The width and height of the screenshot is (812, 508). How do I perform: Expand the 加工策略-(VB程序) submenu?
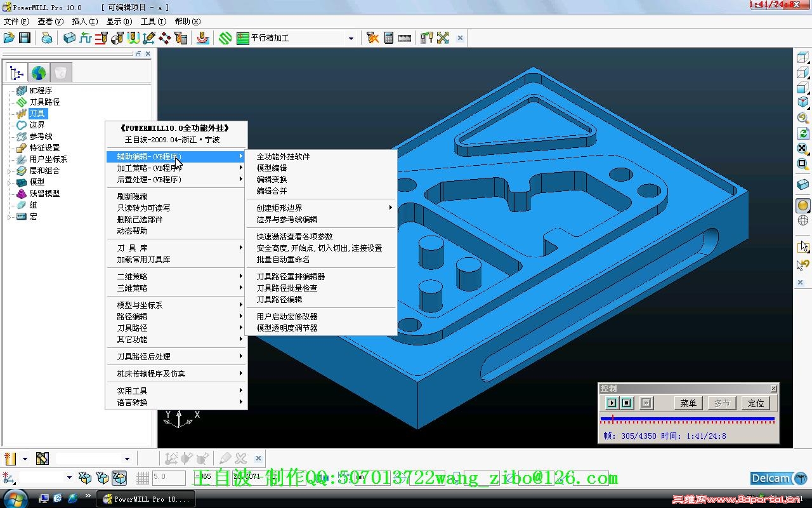pyautogui.click(x=176, y=168)
